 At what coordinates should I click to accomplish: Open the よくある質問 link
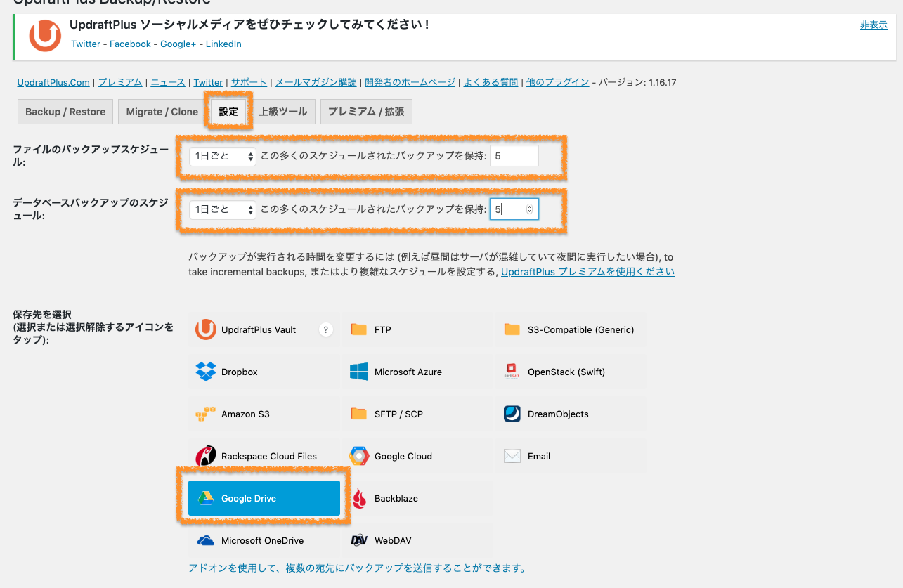491,82
